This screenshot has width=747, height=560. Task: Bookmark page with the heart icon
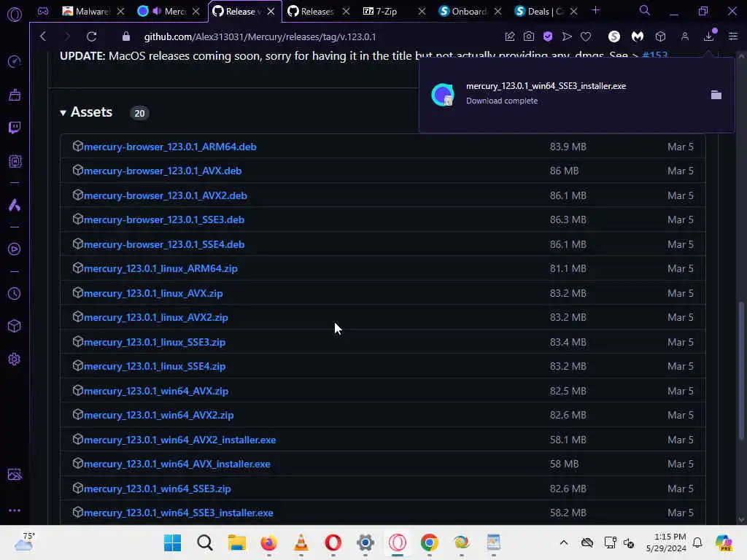tap(586, 36)
